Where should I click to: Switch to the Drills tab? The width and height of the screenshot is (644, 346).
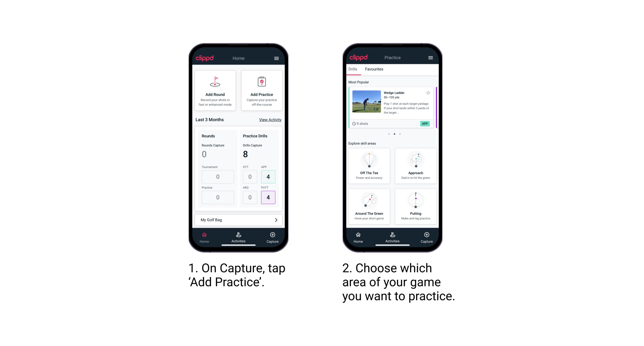point(354,70)
